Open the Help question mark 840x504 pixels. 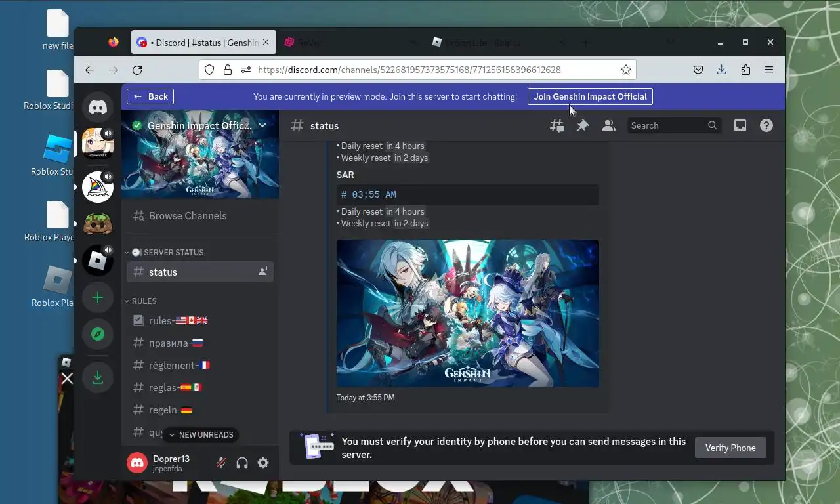coord(766,125)
